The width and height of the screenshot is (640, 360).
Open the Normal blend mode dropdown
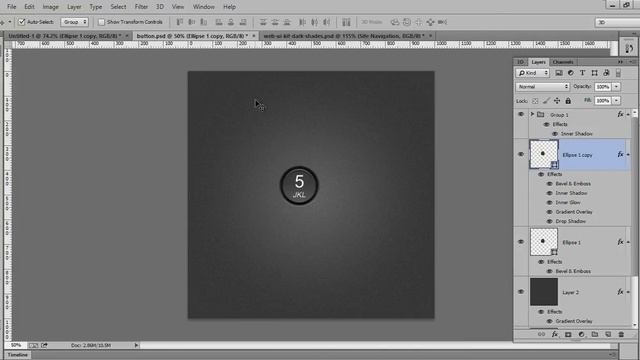point(542,87)
